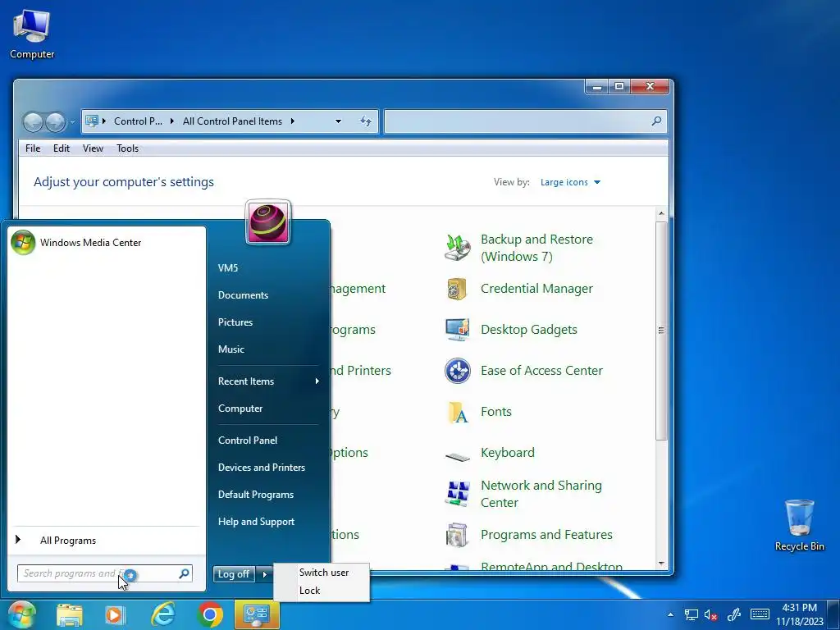
Task: Open Default Programs from Start menu
Action: click(256, 495)
